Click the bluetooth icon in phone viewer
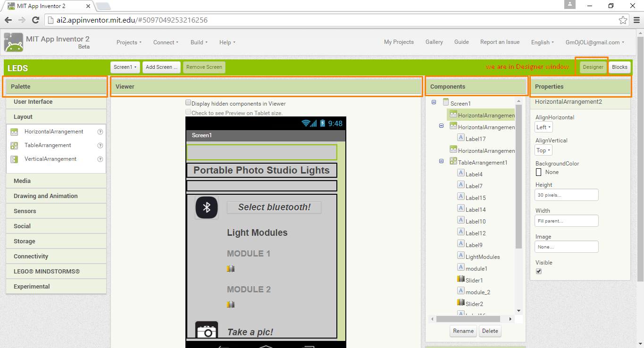This screenshot has width=644, height=348. 207,207
